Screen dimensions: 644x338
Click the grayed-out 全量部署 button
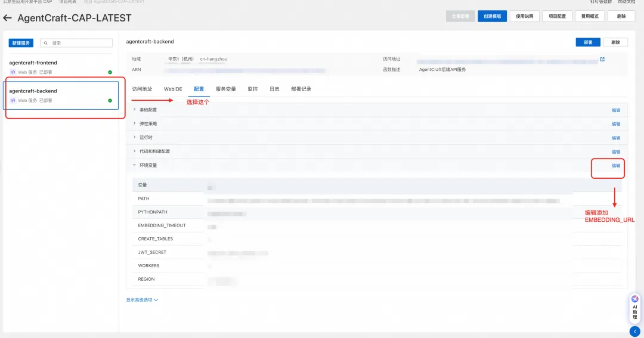point(460,16)
